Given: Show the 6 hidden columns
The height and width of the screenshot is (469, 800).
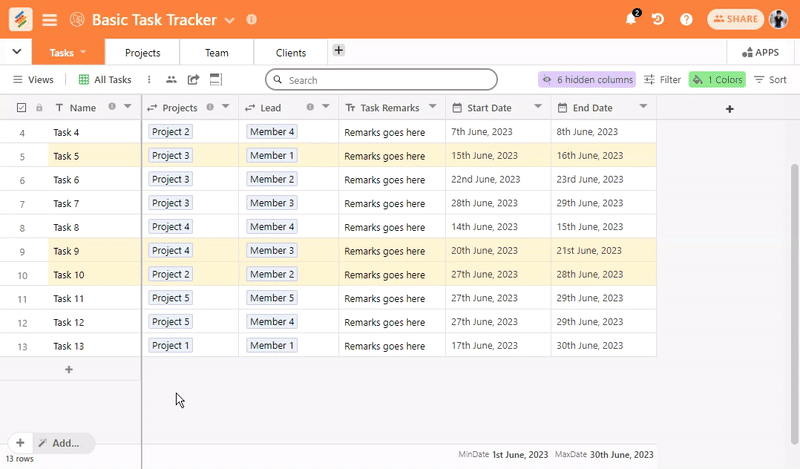Looking at the screenshot, I should coord(587,80).
